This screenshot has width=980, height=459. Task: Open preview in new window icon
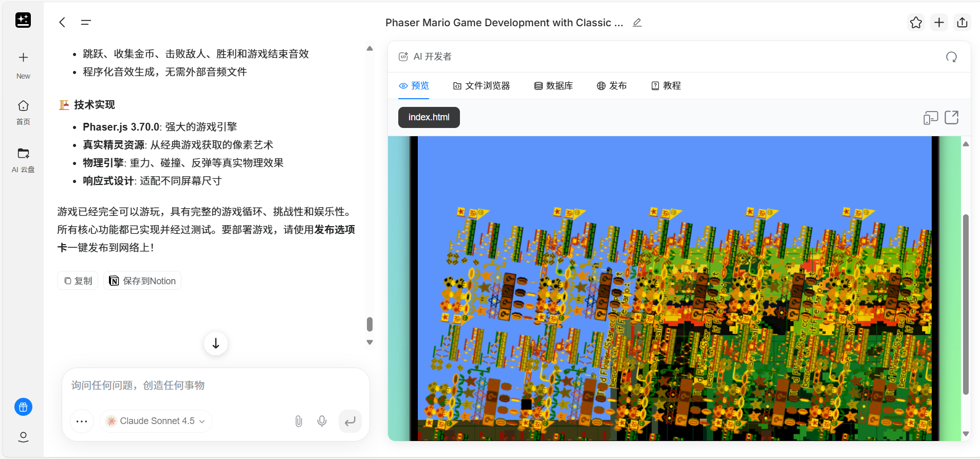coord(952,118)
